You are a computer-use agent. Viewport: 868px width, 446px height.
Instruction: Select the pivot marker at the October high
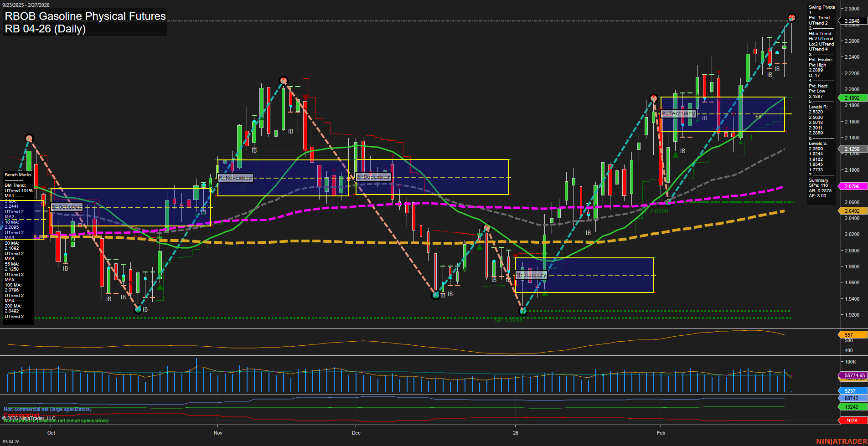tap(29, 138)
